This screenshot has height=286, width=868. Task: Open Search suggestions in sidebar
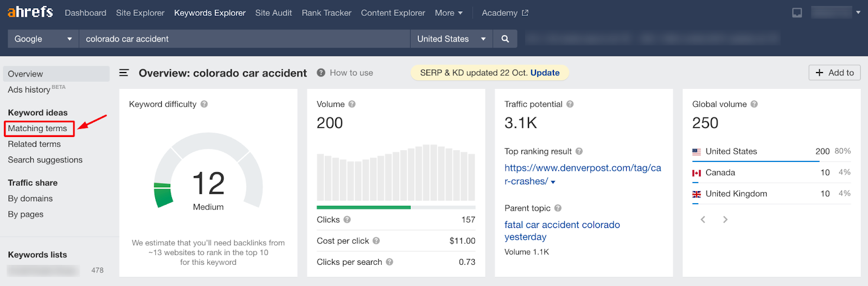(45, 160)
